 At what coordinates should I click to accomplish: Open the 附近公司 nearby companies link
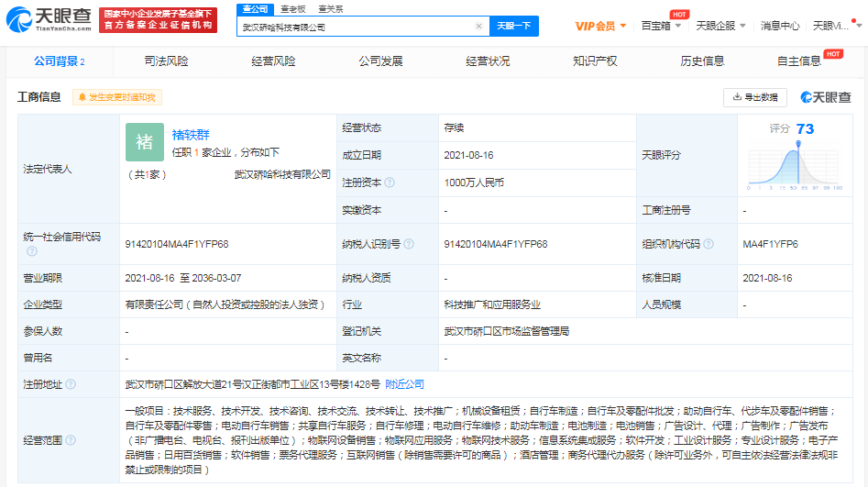404,384
